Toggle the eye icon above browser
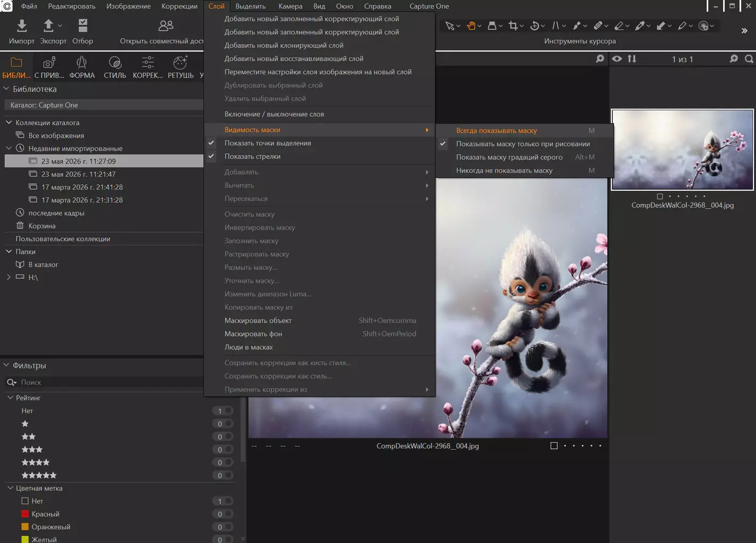756x543 pixels. 617,59
